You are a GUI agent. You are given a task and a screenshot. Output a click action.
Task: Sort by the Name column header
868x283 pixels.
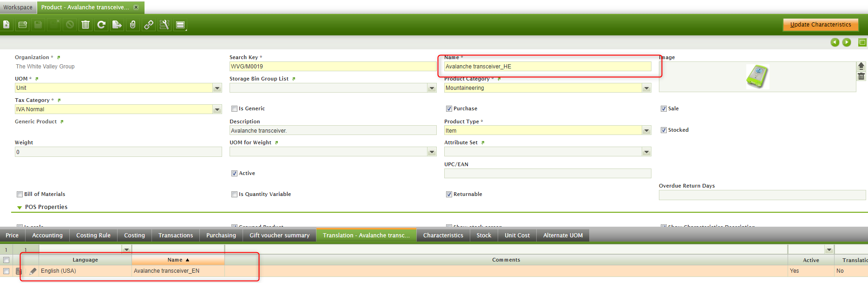[x=178, y=260]
